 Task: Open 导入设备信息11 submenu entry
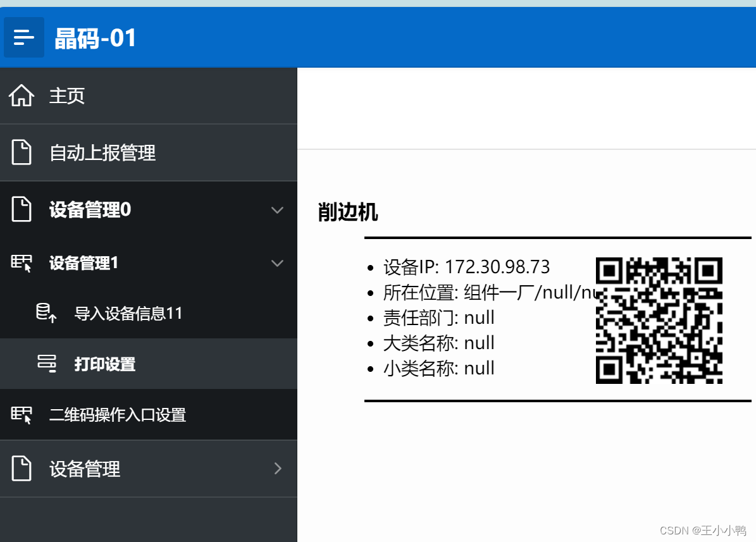(x=149, y=313)
